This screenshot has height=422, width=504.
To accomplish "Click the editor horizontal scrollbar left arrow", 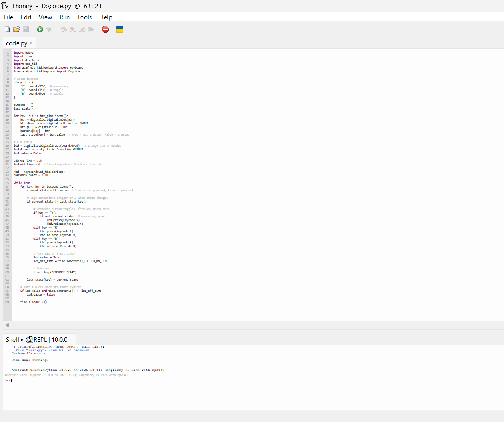I will tap(7, 325).
